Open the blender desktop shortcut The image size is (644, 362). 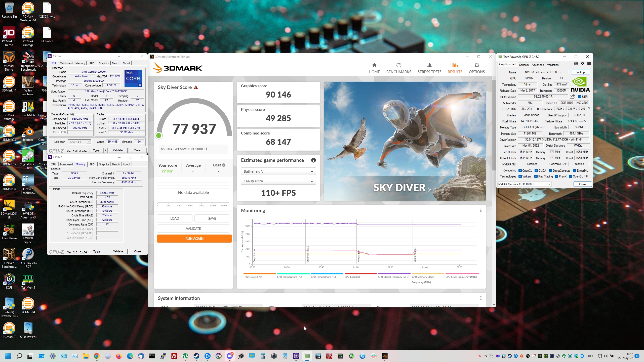pyautogui.click(x=28, y=134)
